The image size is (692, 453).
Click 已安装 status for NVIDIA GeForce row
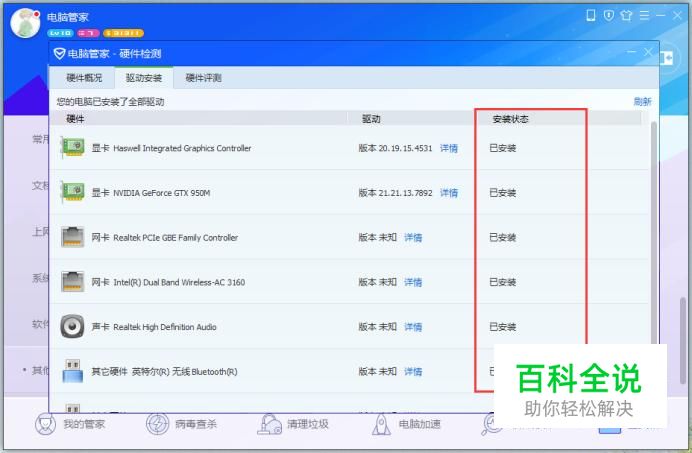(x=503, y=193)
